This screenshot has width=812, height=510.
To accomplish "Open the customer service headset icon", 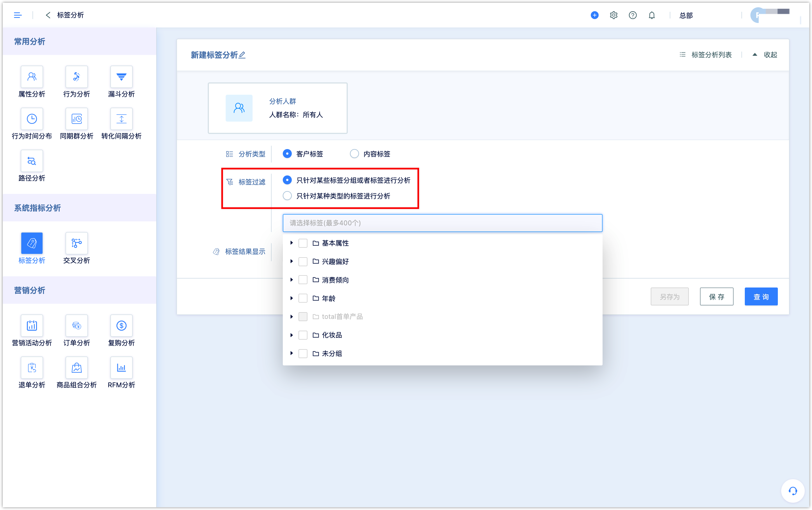I will pyautogui.click(x=792, y=491).
